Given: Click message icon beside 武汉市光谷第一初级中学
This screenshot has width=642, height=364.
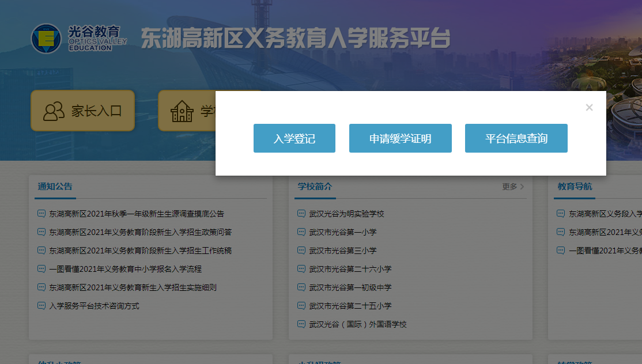Looking at the screenshot, I should (301, 287).
